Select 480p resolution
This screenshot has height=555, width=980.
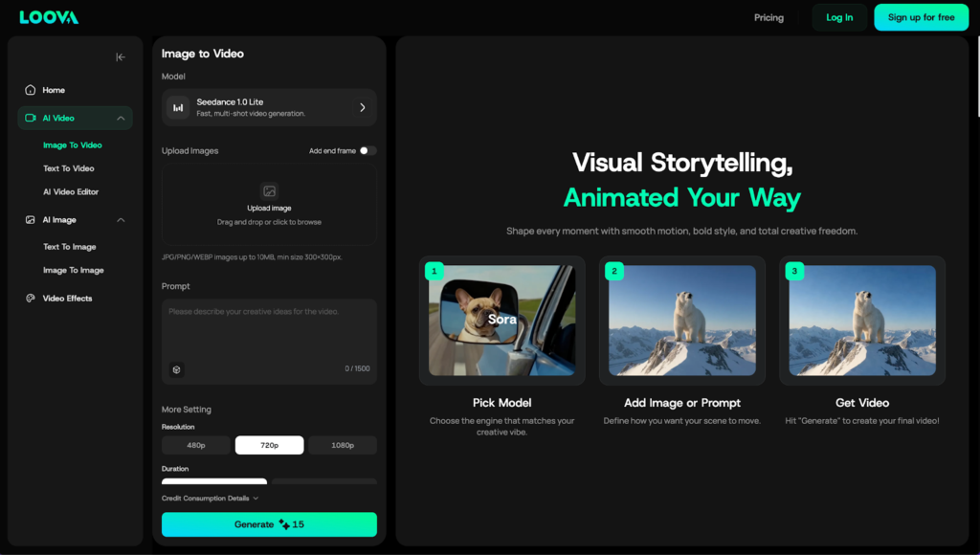(196, 446)
